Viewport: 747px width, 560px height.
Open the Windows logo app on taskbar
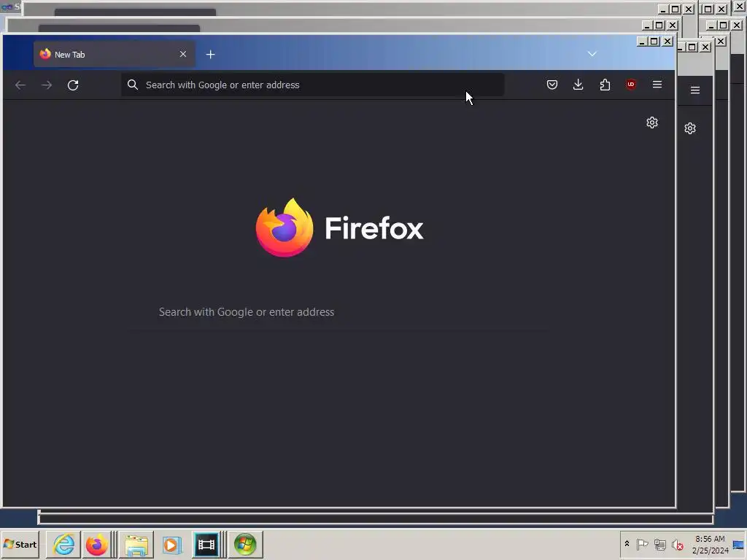coord(245,544)
